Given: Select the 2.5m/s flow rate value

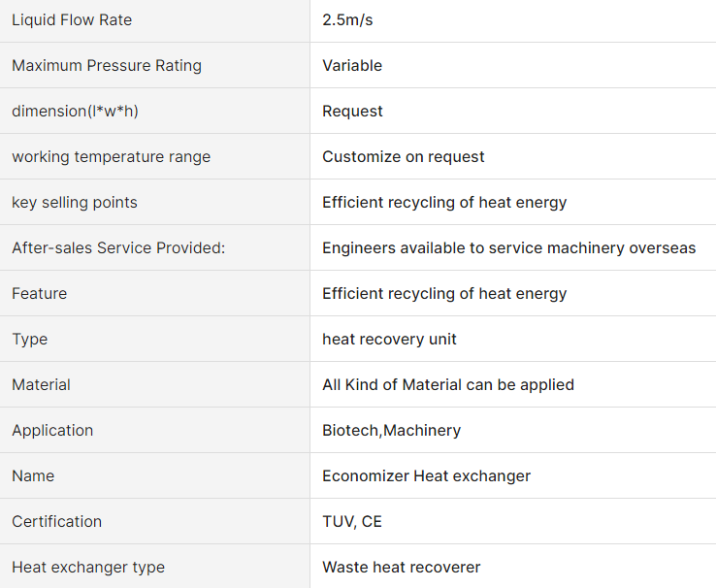Looking at the screenshot, I should [x=347, y=20].
